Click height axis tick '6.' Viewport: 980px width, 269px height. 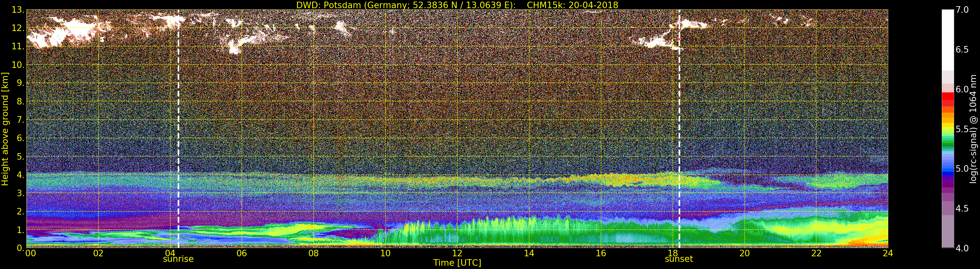[20, 138]
